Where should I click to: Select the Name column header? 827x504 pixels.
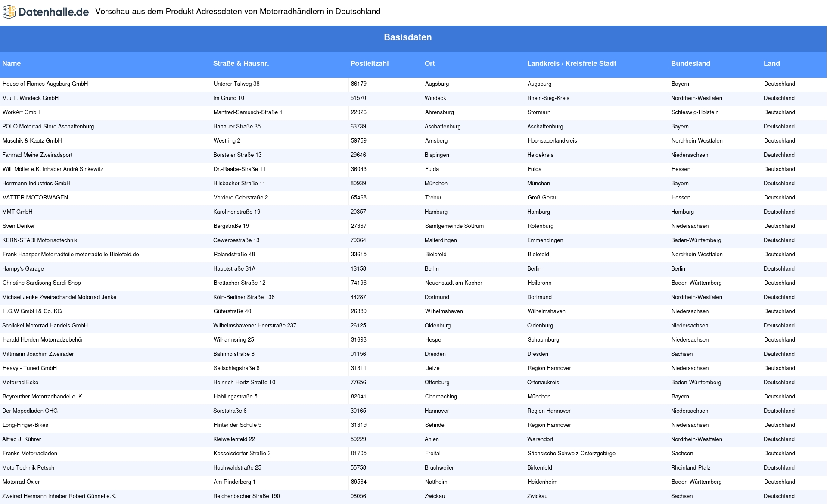[11, 64]
